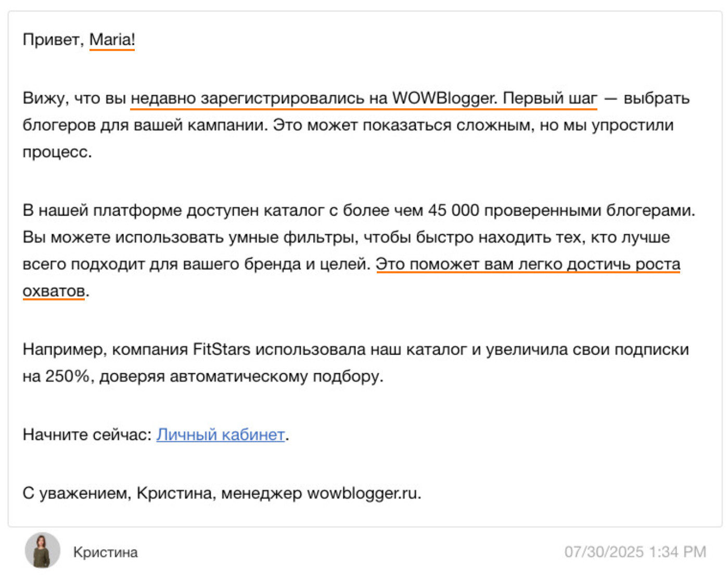This screenshot has width=728, height=581.
Task: Click the word процесс ending the first paragraph
Action: pyautogui.click(x=55, y=153)
